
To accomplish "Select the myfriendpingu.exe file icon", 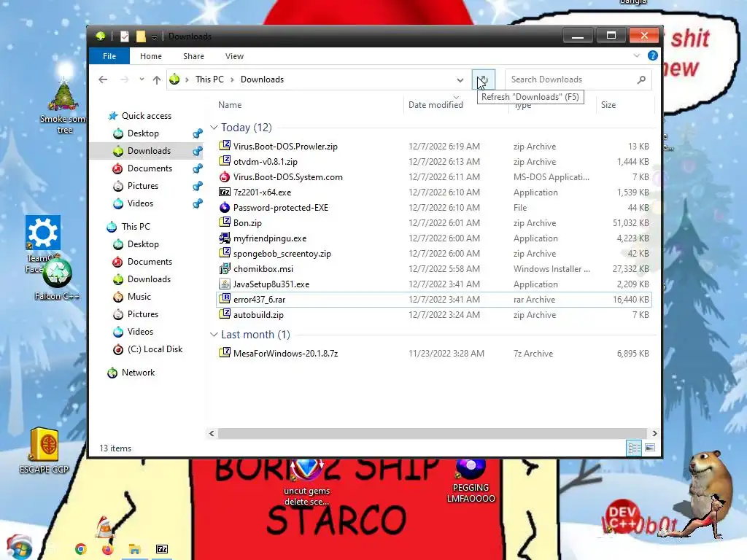I will [225, 238].
